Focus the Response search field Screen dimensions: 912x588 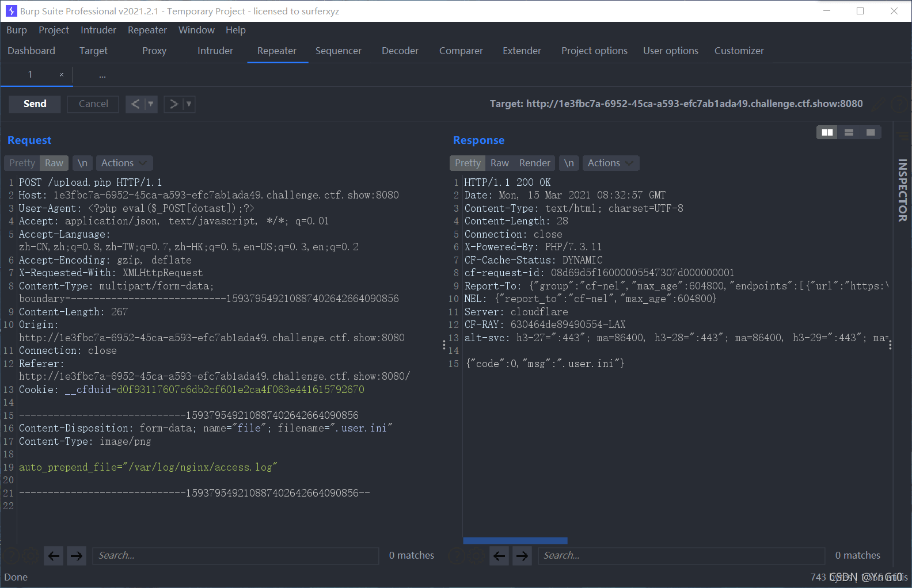coord(681,556)
